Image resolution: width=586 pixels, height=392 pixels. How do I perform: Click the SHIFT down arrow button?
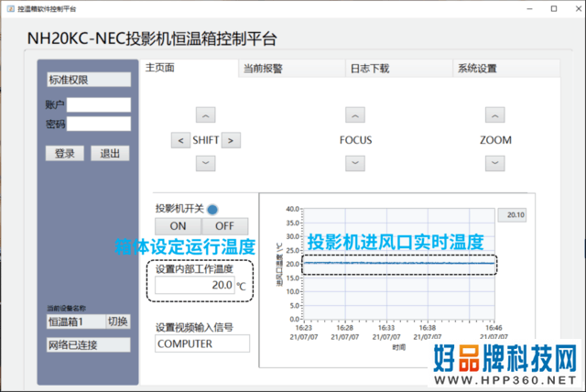point(205,163)
